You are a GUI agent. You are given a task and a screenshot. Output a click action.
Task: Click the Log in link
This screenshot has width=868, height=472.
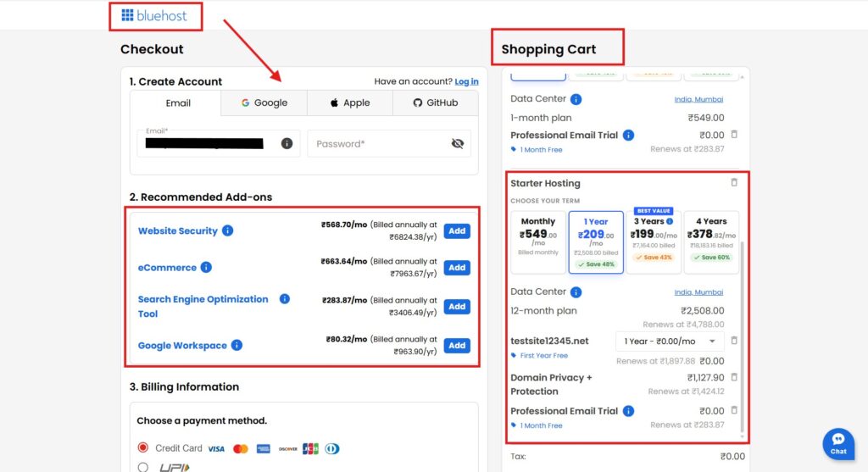point(467,81)
